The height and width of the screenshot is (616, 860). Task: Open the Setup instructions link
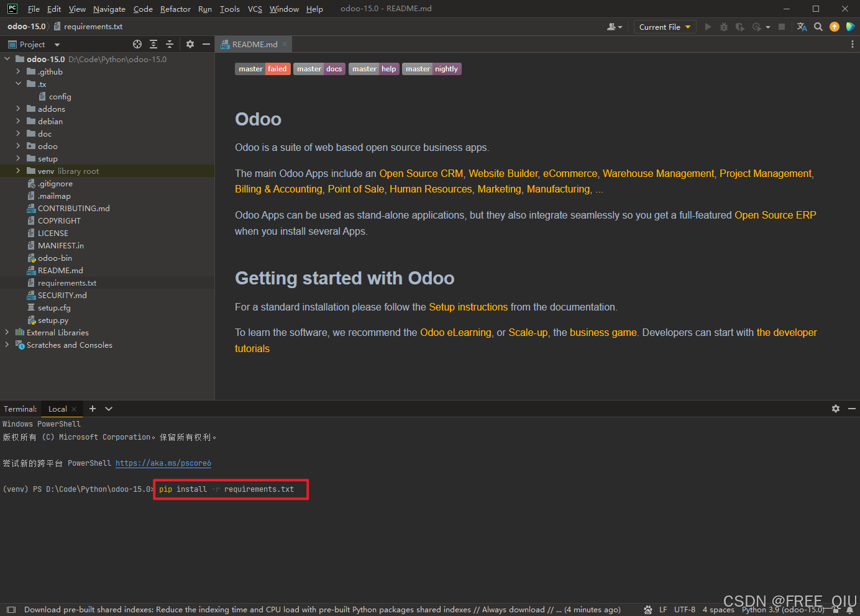tap(469, 307)
